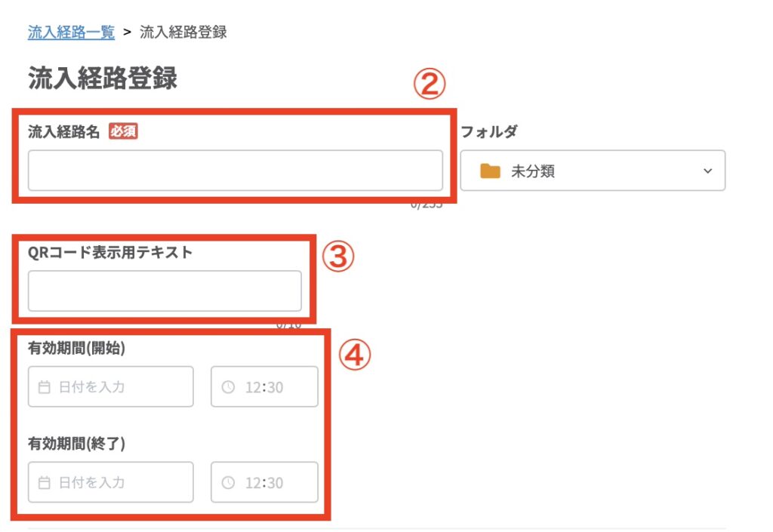Screen dimensions: 773x532
Task: Go back to the 流入経路一覧 breadcrumb link
Action: point(71,32)
